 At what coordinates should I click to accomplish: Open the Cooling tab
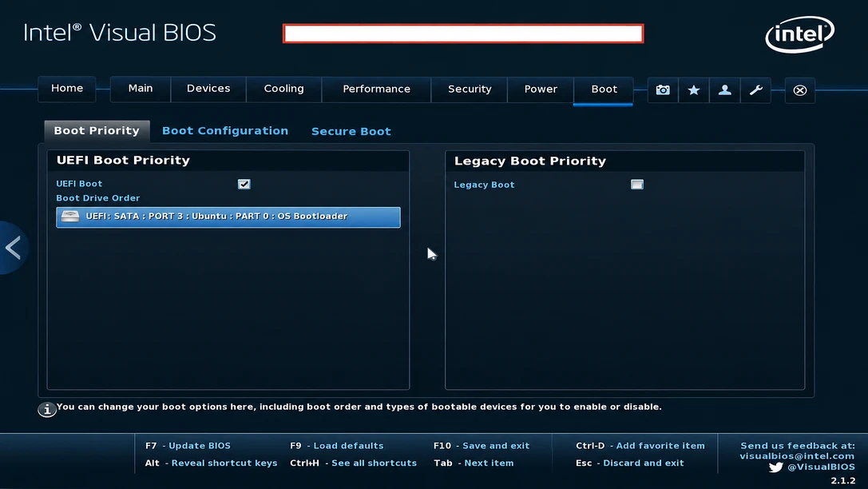[284, 89]
